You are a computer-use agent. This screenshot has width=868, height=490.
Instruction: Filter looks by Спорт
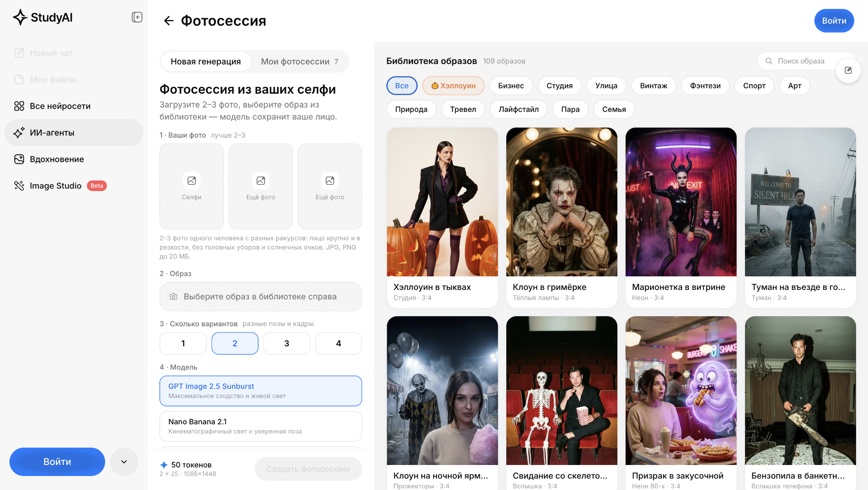(x=754, y=86)
